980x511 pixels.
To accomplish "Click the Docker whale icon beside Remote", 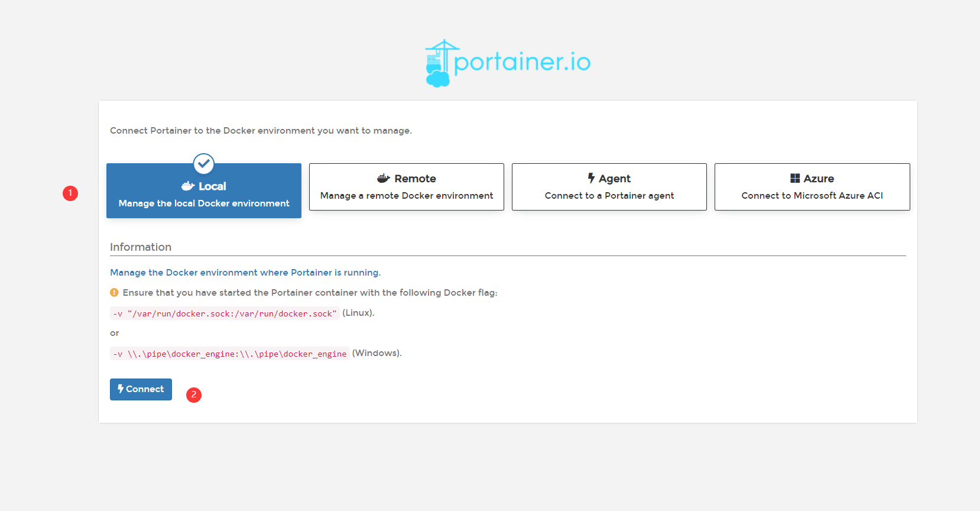I will [384, 178].
